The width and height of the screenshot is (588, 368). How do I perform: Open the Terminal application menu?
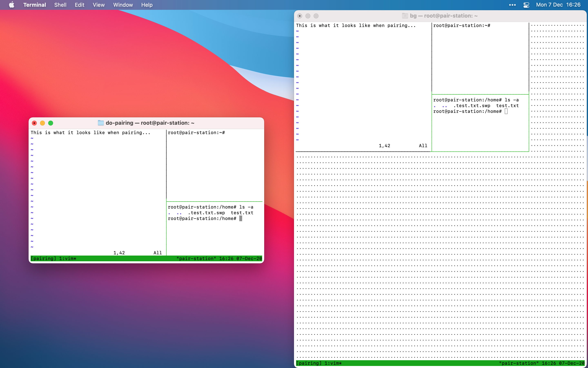pyautogui.click(x=35, y=5)
